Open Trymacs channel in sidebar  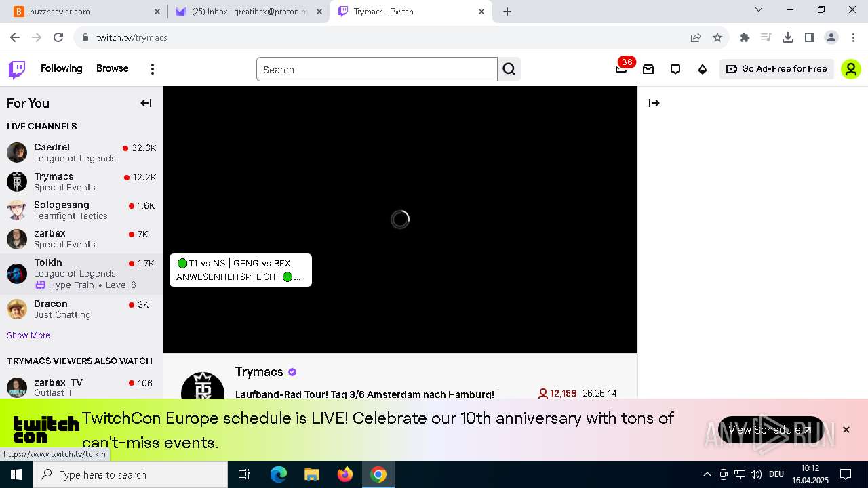pos(81,182)
